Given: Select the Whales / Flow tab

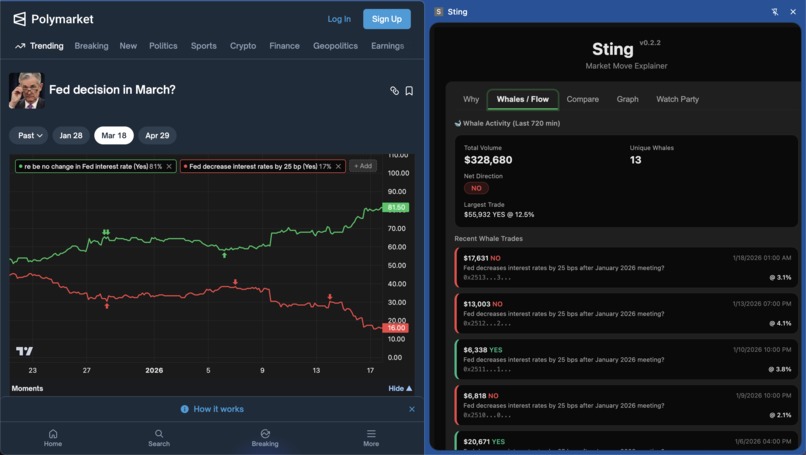Looking at the screenshot, I should click(522, 99).
